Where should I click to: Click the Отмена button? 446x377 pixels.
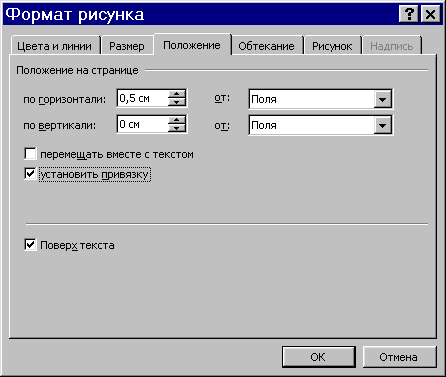pos(399,357)
